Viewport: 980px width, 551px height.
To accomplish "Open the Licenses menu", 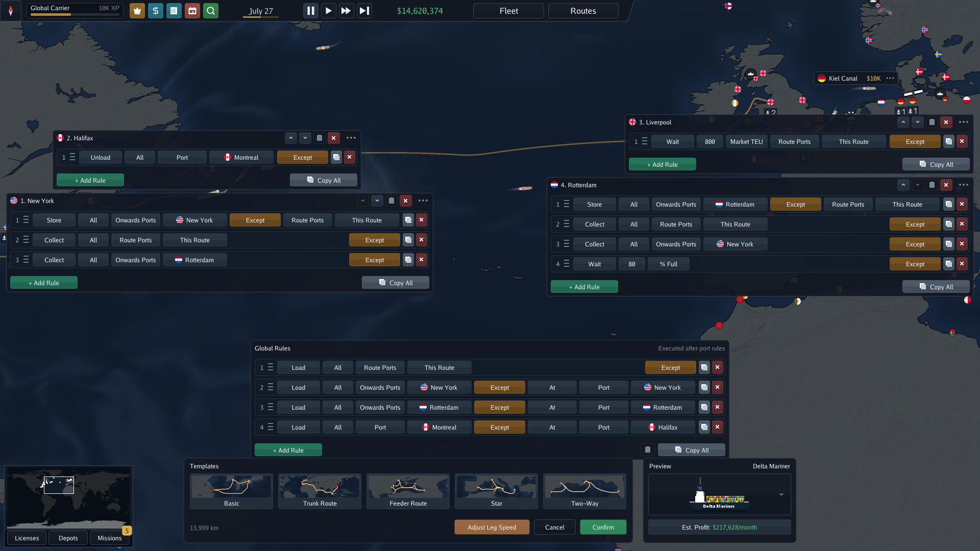I will click(27, 538).
